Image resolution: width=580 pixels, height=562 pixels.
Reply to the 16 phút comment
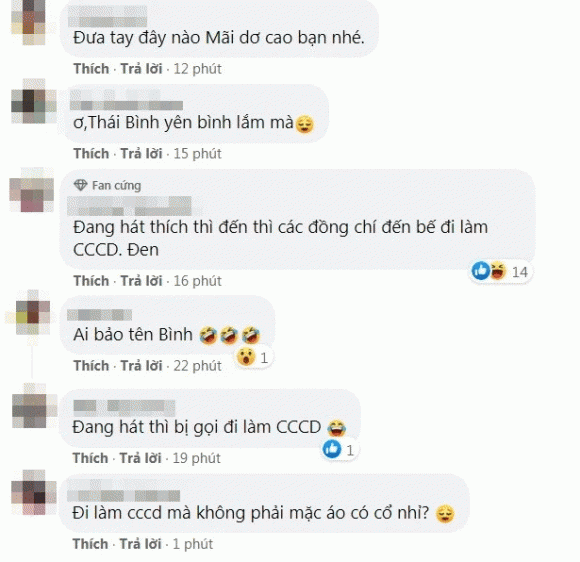pos(141,281)
